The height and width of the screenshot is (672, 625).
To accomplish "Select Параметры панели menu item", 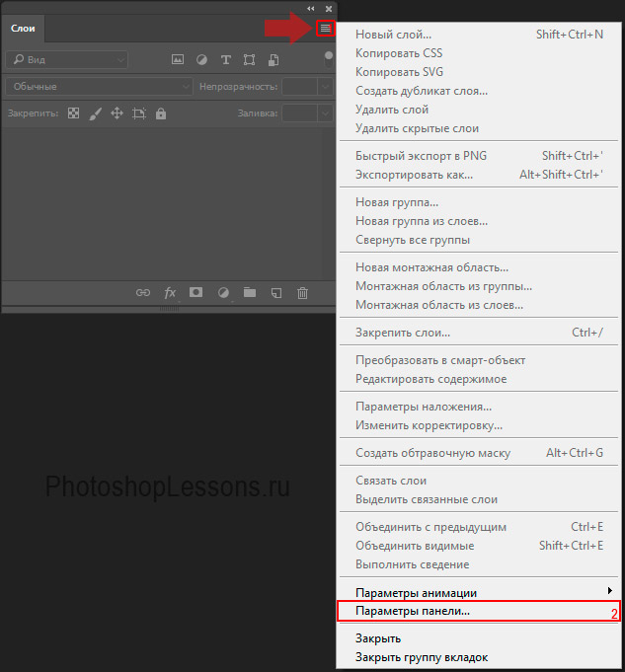I will click(413, 612).
